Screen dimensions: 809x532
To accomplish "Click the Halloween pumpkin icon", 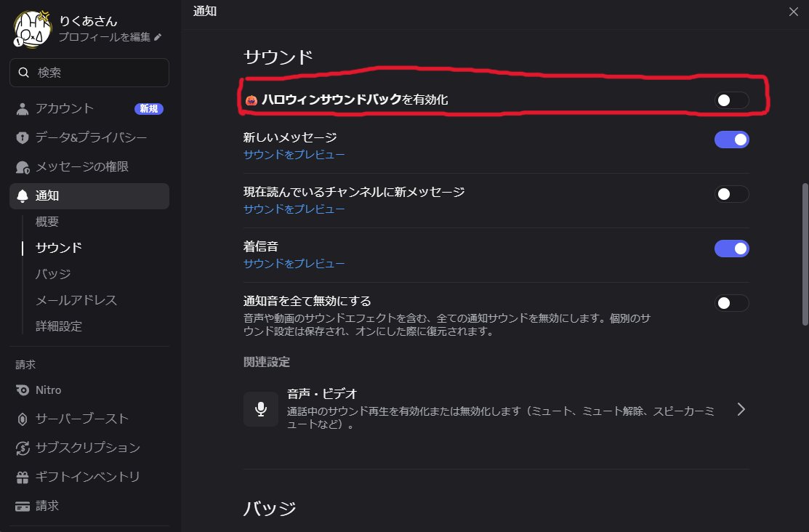I will (x=251, y=100).
